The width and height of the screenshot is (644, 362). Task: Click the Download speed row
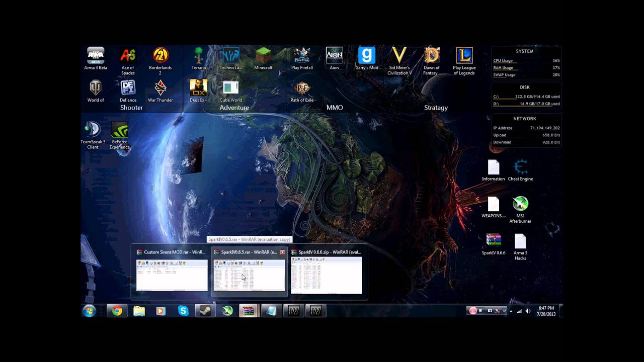click(x=526, y=142)
